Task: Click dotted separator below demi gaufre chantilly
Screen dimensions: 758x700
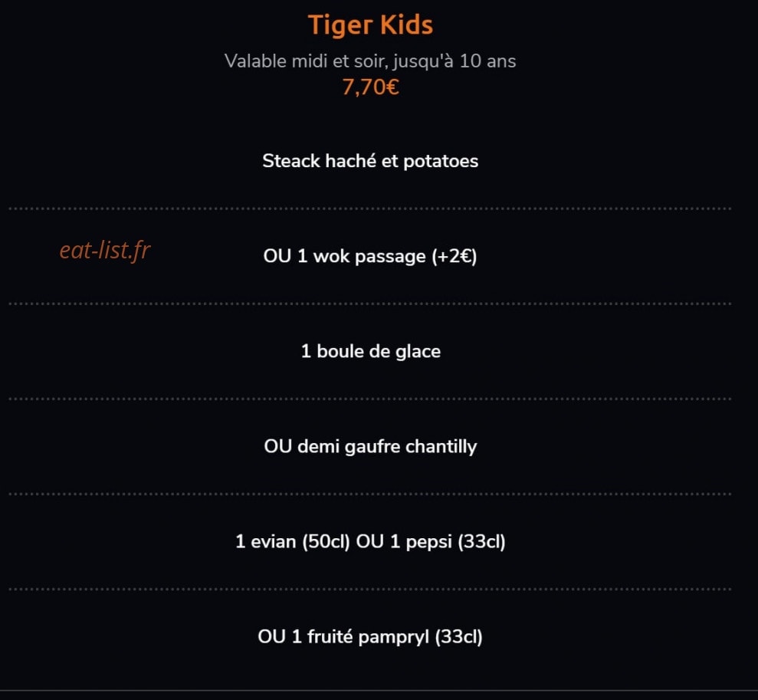Action: coord(370,494)
